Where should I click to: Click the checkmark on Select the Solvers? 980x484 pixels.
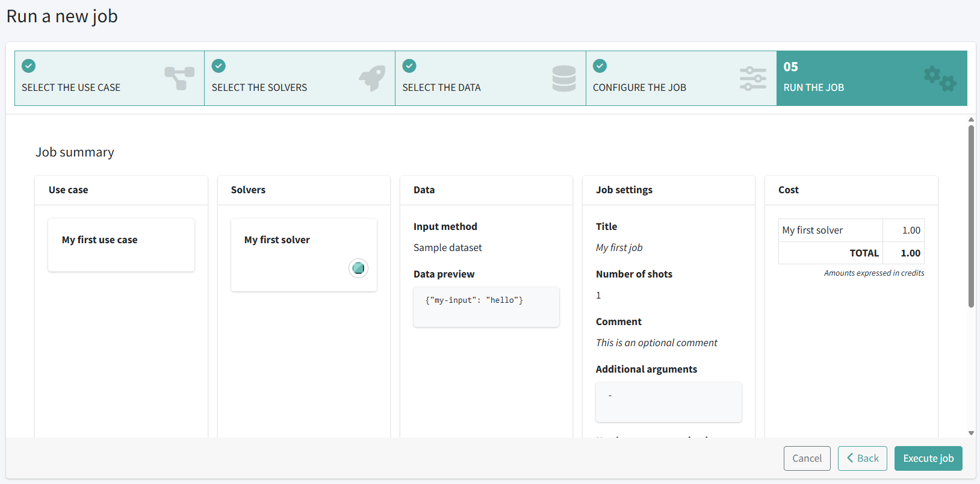(x=219, y=66)
